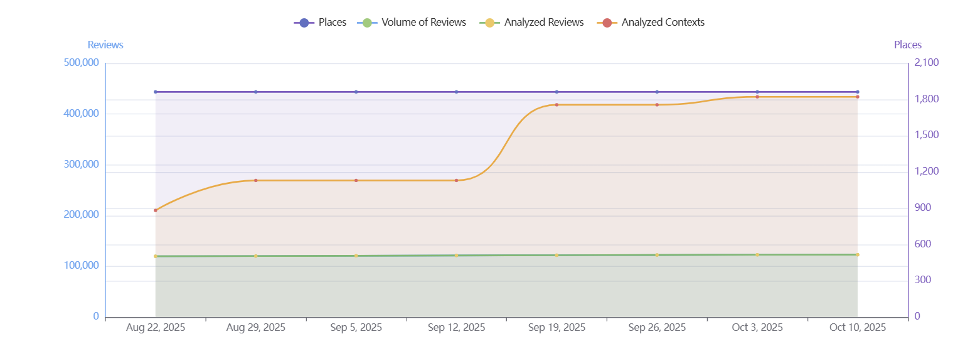Click the Analyzed Reviews point at Oct 10, 2025
Image resolution: width=980 pixels, height=356 pixels.
[858, 254]
